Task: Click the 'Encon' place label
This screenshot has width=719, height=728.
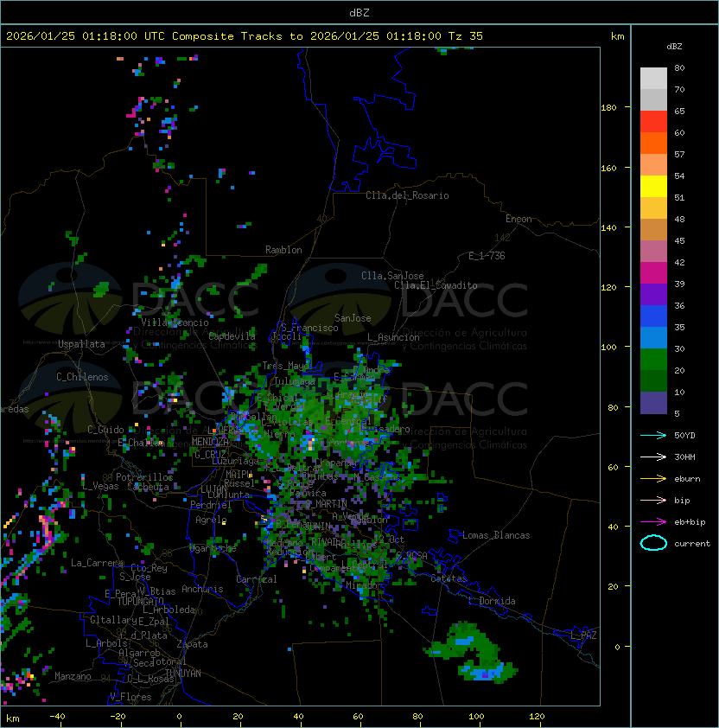Action: [519, 219]
